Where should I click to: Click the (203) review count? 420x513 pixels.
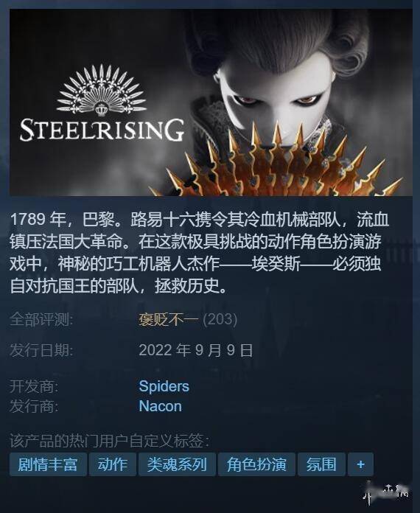(220, 319)
